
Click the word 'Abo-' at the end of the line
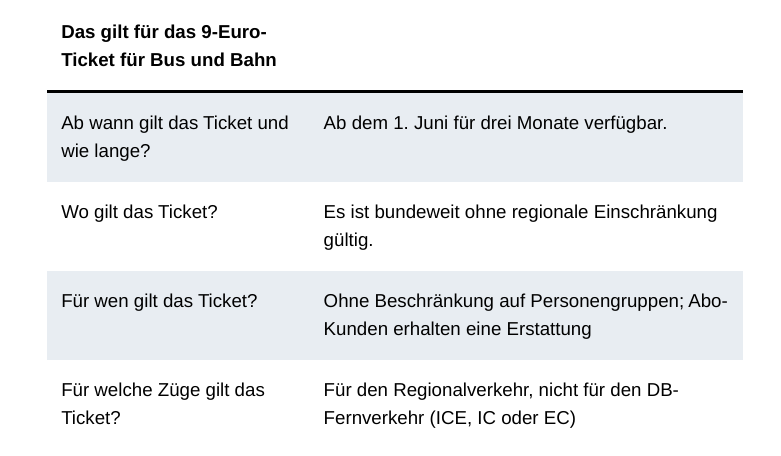(x=708, y=301)
